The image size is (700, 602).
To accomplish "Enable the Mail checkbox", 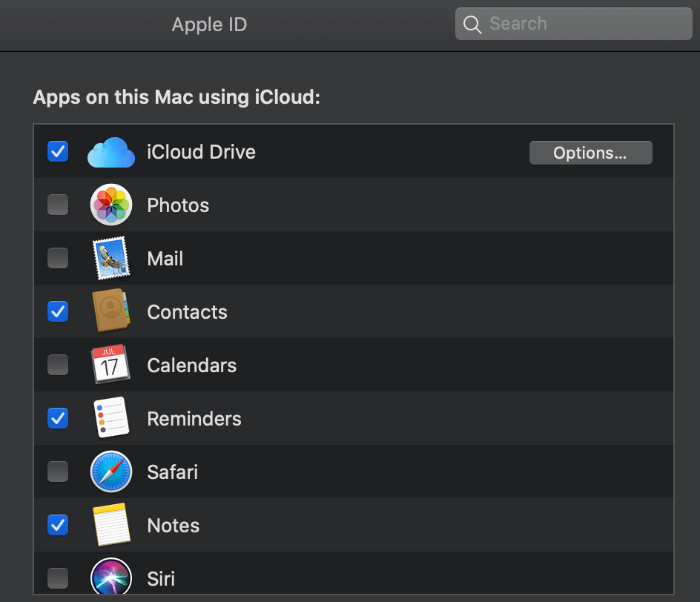I will [x=58, y=258].
